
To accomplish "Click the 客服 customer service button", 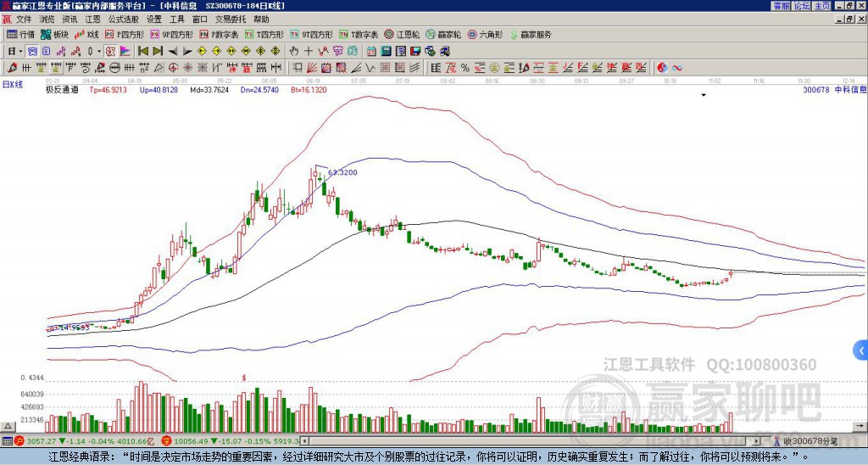I will click(781, 6).
